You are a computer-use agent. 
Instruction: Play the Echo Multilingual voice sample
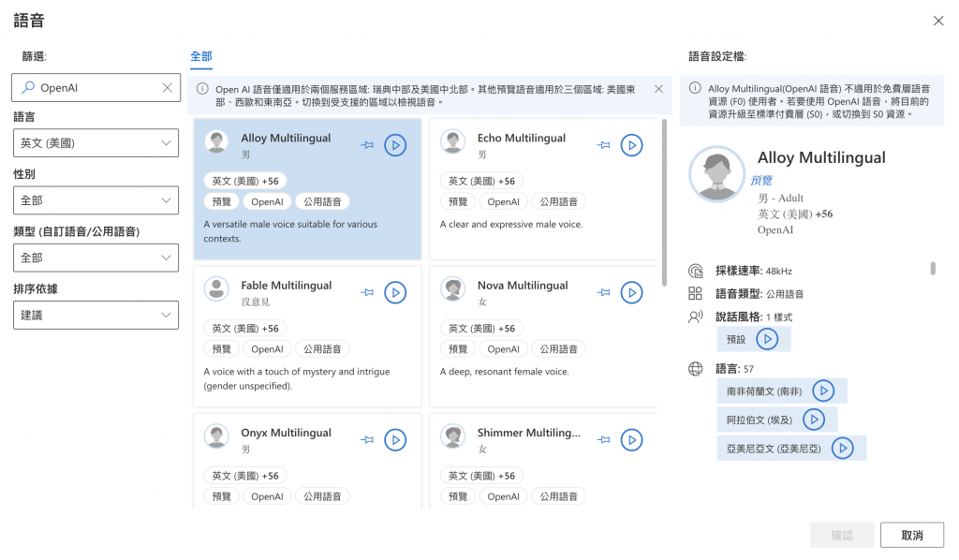click(x=632, y=145)
